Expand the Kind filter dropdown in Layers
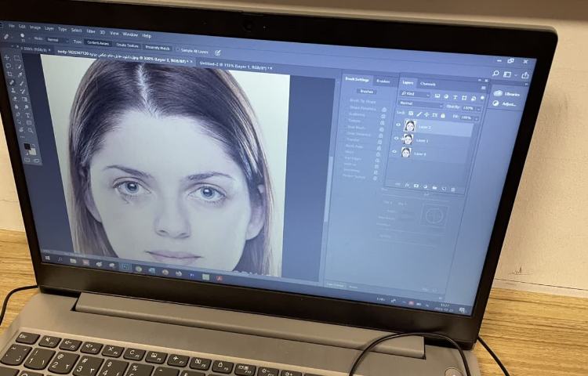This screenshot has height=376, width=588. coord(414,93)
